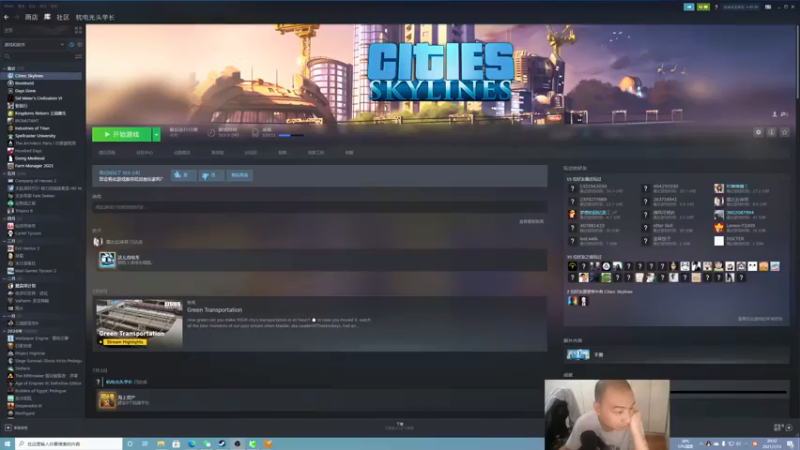Open File Explorer from taskbar
800x450 pixels.
click(x=161, y=444)
